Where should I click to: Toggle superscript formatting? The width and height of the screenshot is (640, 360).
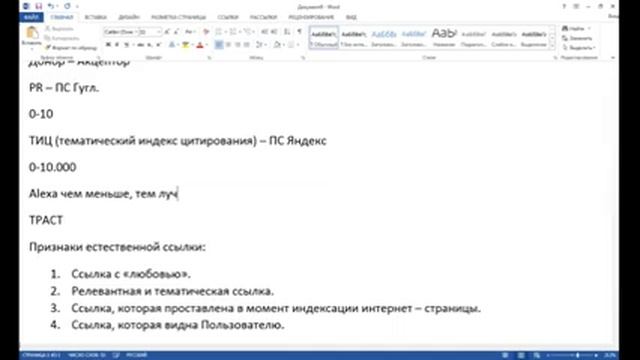[x=158, y=44]
